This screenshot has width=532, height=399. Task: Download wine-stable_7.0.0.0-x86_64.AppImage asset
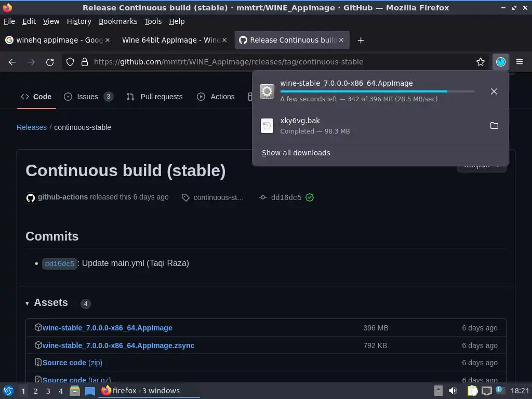click(x=107, y=328)
